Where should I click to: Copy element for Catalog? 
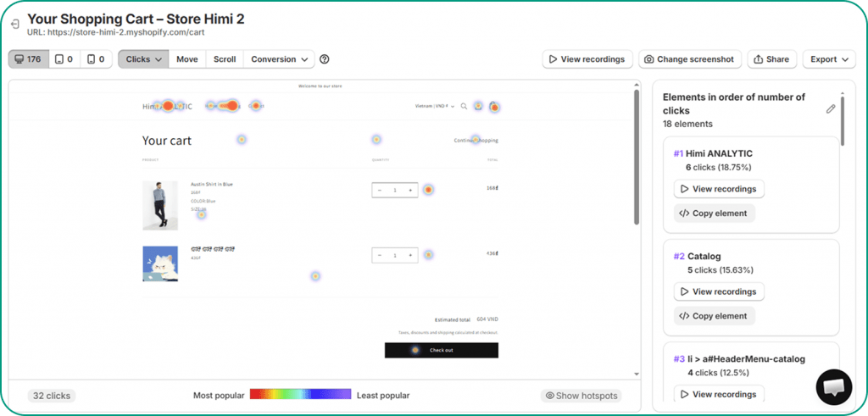[714, 316]
